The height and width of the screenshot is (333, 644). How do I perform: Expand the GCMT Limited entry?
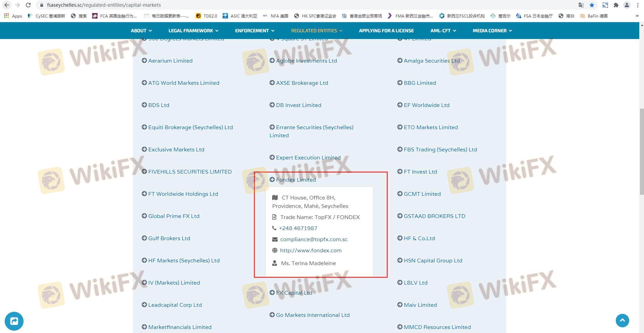[x=422, y=194]
